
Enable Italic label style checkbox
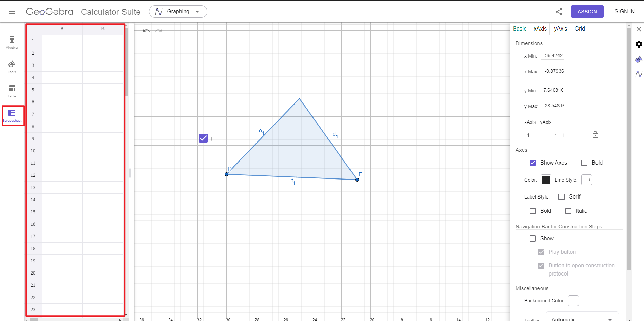[568, 211]
